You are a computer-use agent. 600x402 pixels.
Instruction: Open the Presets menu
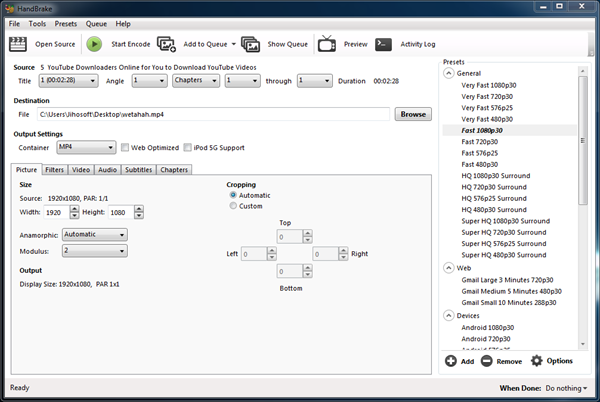click(x=65, y=23)
